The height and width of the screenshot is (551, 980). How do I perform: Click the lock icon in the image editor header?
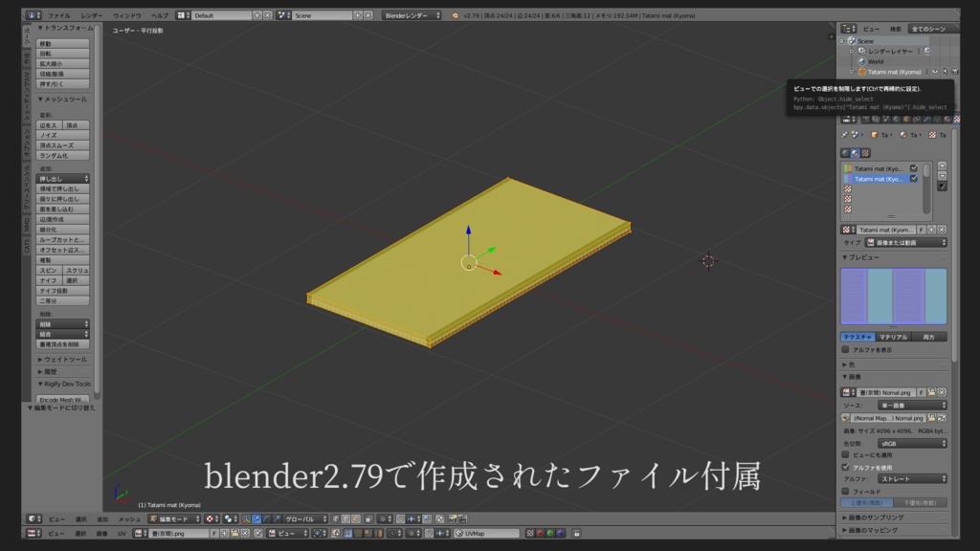click(x=577, y=534)
